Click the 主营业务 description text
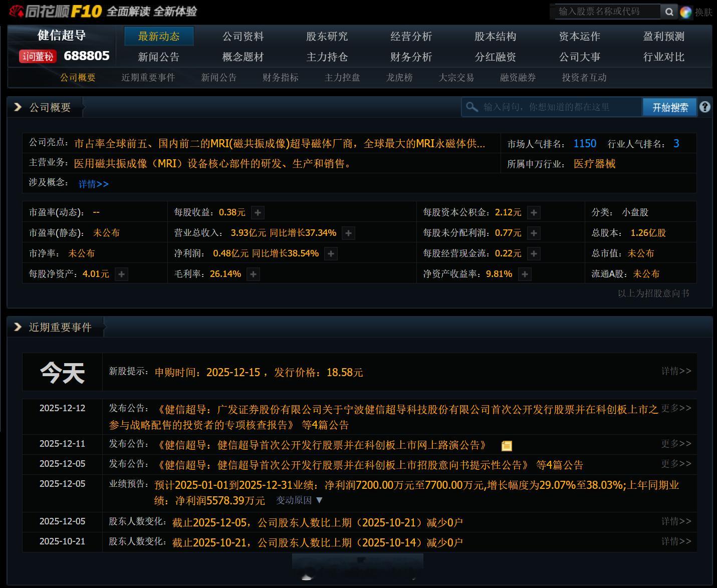 (214, 164)
